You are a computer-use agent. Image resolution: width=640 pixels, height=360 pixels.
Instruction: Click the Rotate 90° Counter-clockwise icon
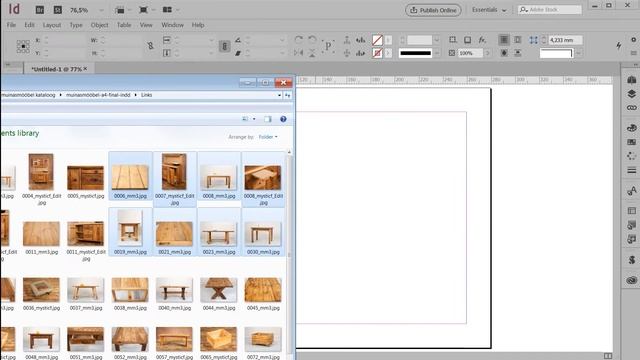point(312,40)
